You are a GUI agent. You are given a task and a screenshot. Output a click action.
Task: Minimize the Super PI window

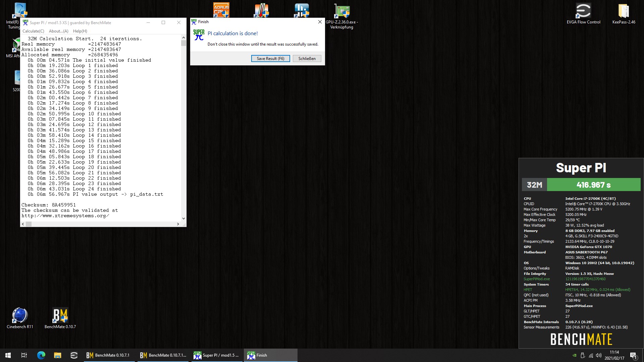pos(148,22)
